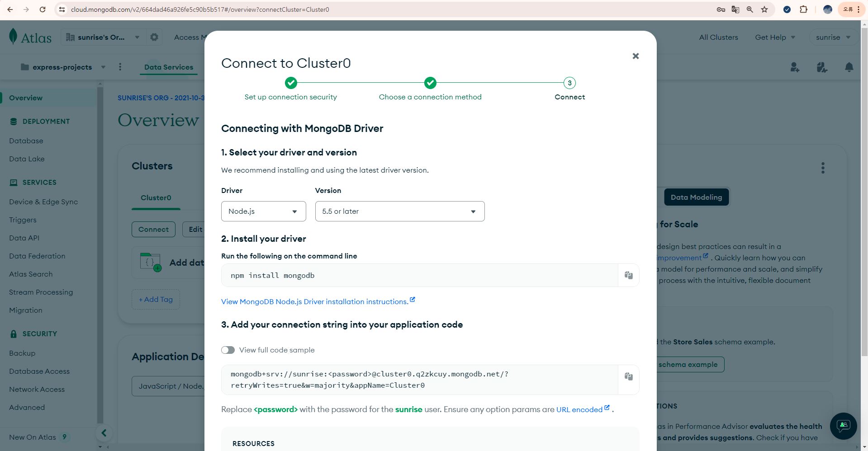Click the SECURITY lock icon

tap(13, 334)
